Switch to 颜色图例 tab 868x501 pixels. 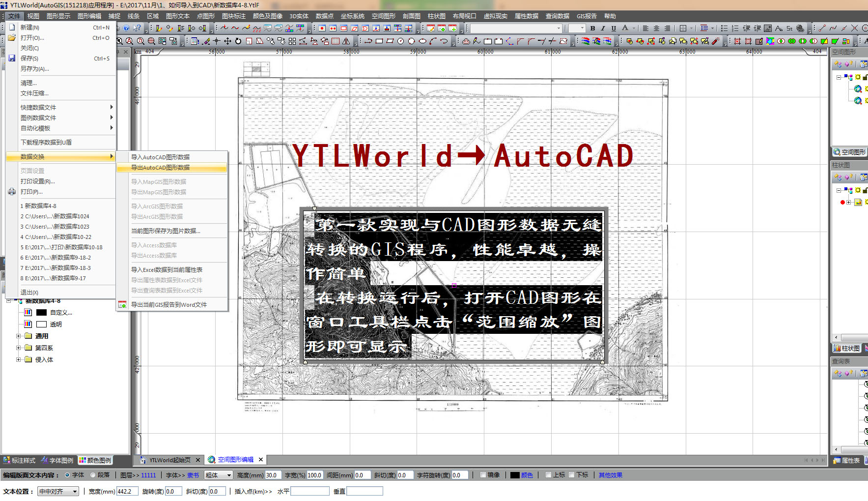(x=95, y=460)
